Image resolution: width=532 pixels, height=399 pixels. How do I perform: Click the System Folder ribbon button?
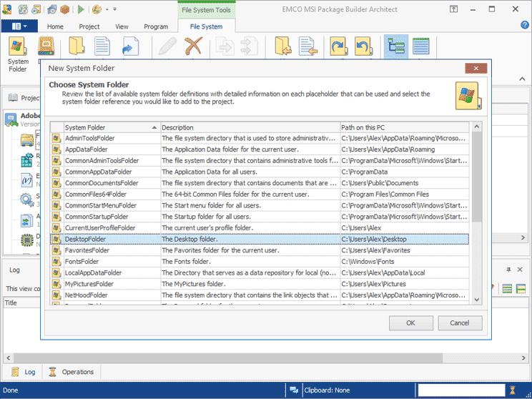(18, 54)
